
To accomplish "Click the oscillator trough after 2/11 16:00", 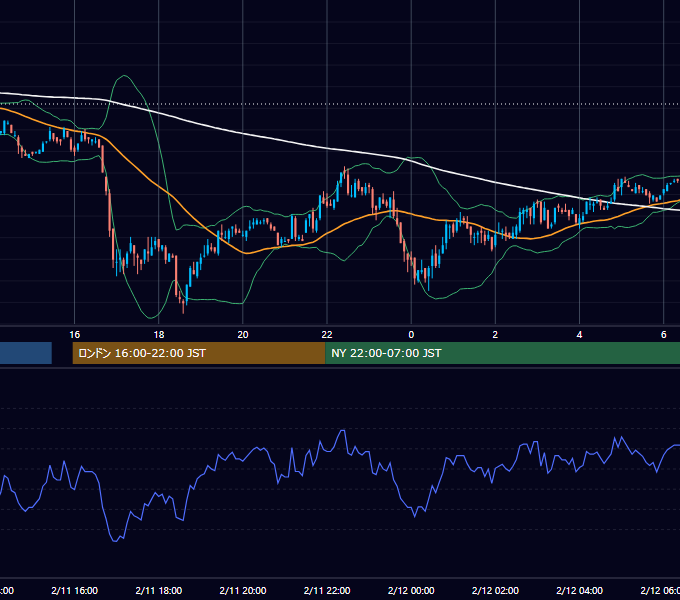I will coord(115,540).
